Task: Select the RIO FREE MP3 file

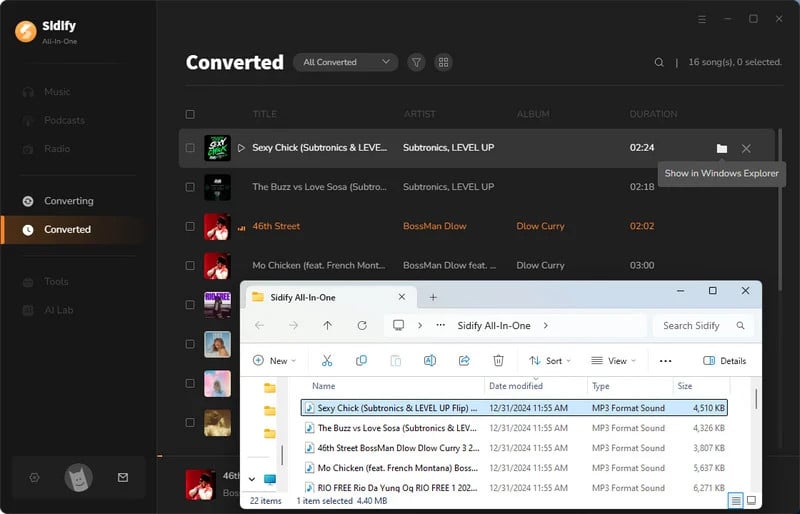Action: 514,487
